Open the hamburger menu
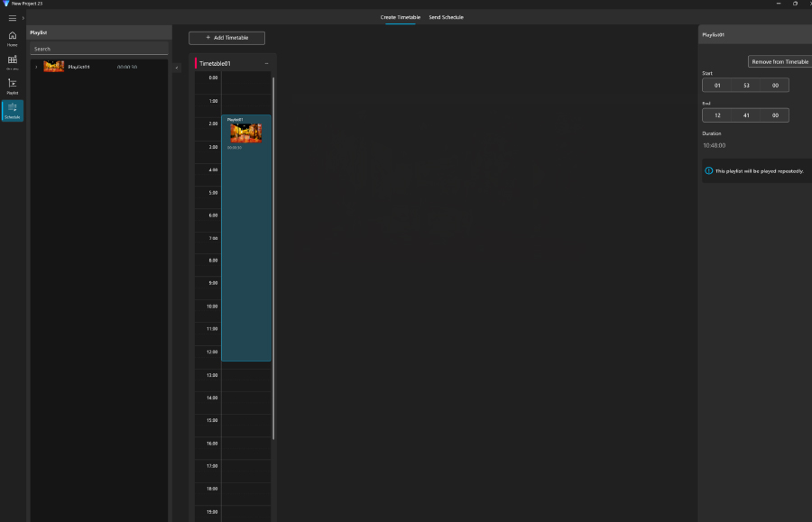Screen dimensions: 812x522 pyautogui.click(x=12, y=18)
